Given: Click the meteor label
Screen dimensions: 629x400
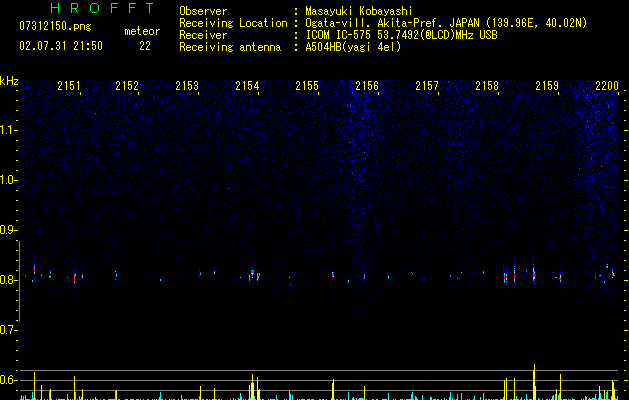Looking at the screenshot, I should (142, 31).
